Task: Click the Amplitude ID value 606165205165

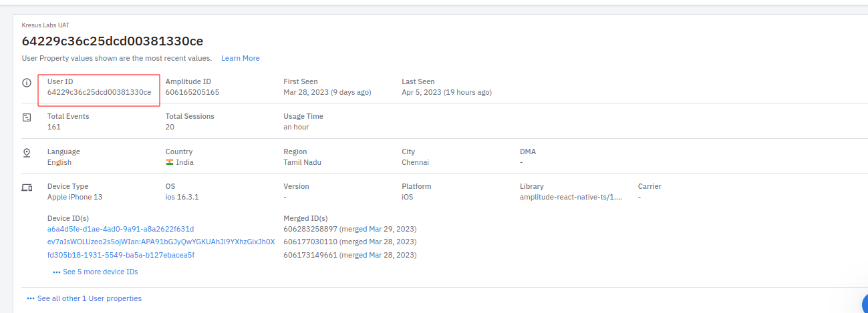Action: click(x=192, y=92)
